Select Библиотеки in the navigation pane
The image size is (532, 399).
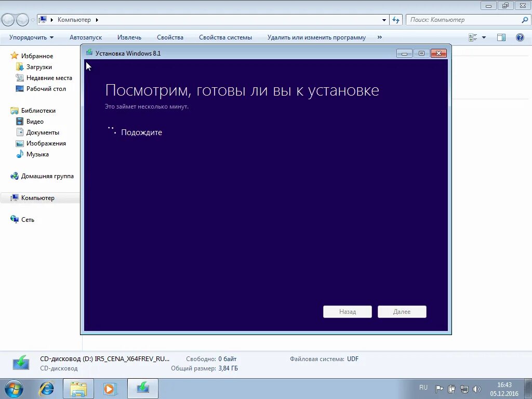(x=38, y=110)
